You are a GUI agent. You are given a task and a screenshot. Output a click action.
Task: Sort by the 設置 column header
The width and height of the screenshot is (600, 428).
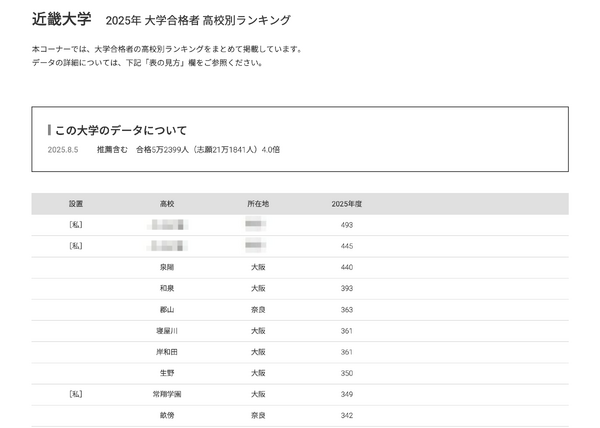click(x=76, y=204)
